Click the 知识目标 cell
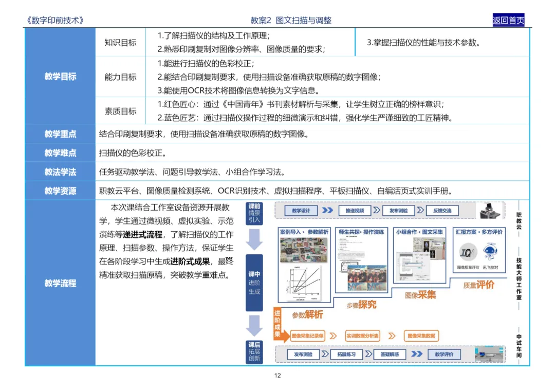 tap(120, 43)
